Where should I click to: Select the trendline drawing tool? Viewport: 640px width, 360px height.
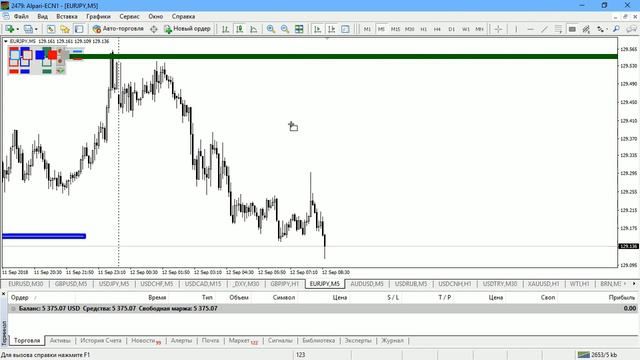click(544, 29)
